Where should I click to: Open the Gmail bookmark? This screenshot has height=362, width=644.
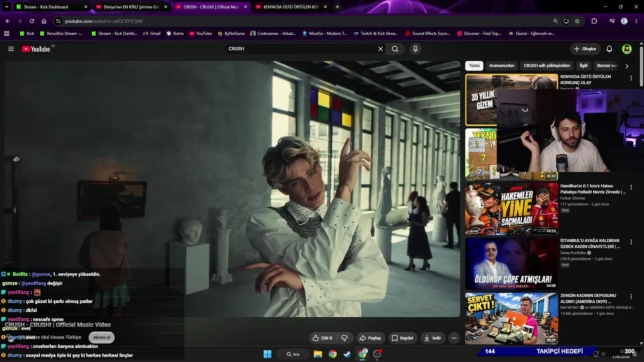[x=151, y=34]
